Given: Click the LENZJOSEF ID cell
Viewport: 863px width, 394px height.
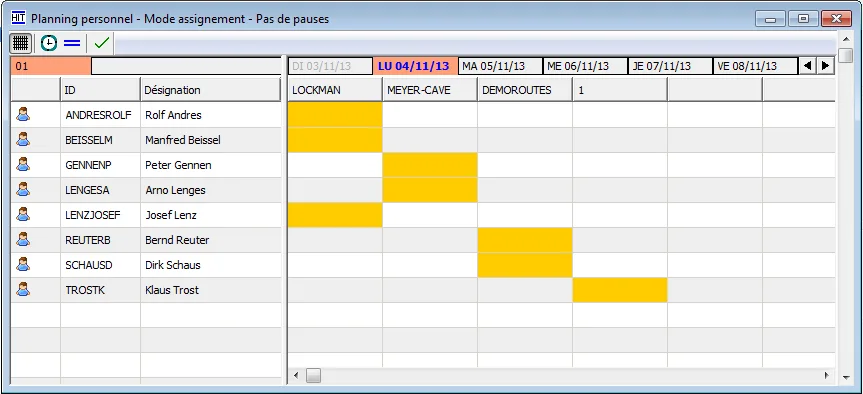Looking at the screenshot, I should click(100, 215).
